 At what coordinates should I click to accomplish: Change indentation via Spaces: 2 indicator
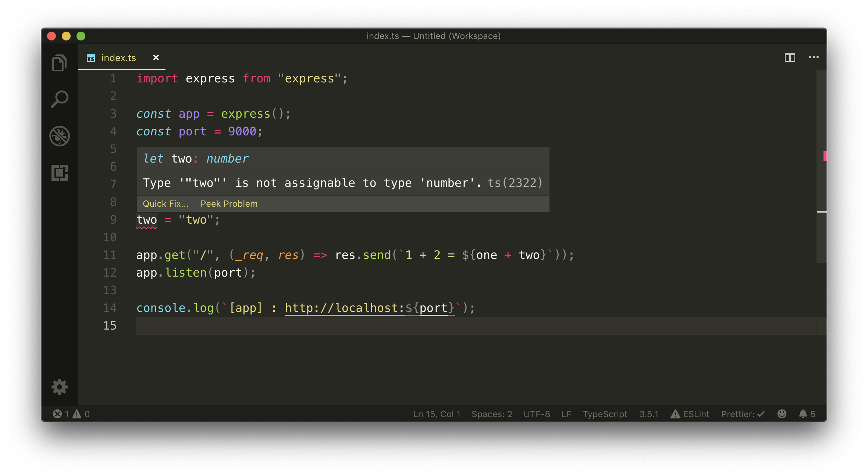coord(492,414)
